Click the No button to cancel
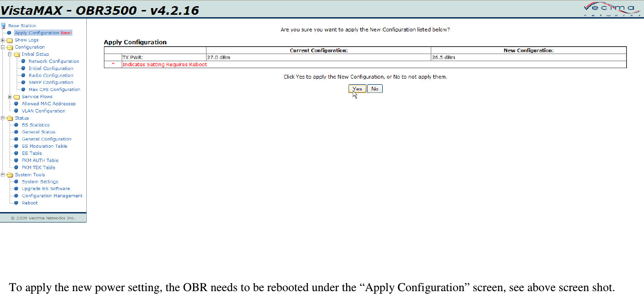 [375, 89]
